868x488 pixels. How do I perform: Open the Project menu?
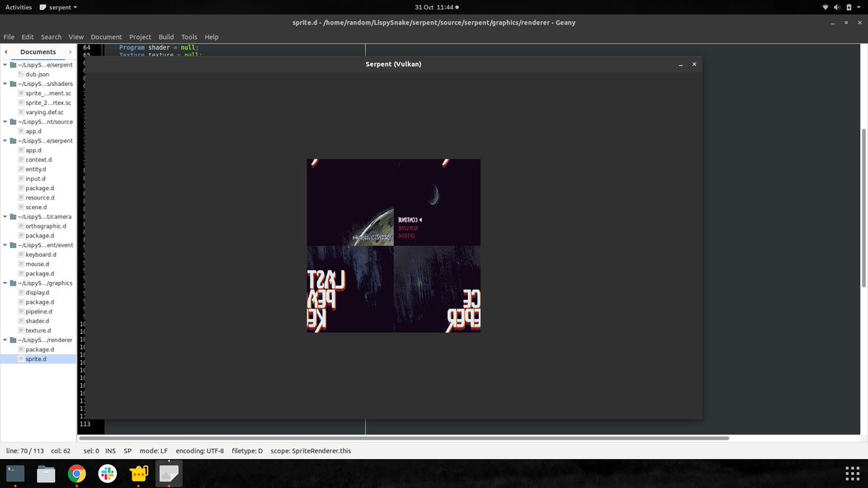pyautogui.click(x=140, y=37)
